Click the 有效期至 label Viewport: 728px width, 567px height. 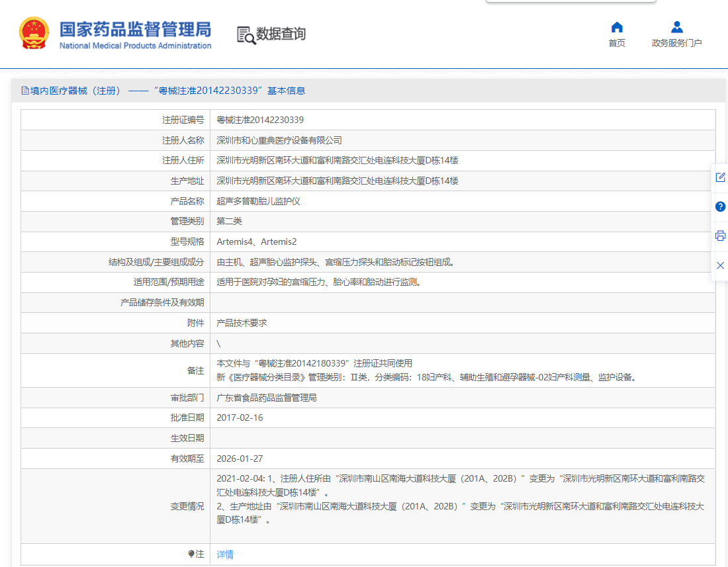[x=187, y=458]
